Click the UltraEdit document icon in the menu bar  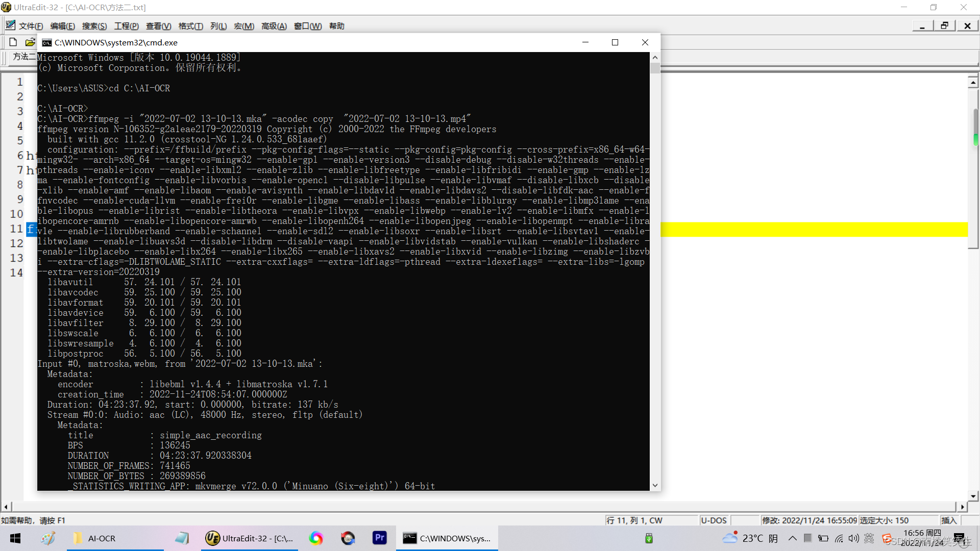click(10, 25)
